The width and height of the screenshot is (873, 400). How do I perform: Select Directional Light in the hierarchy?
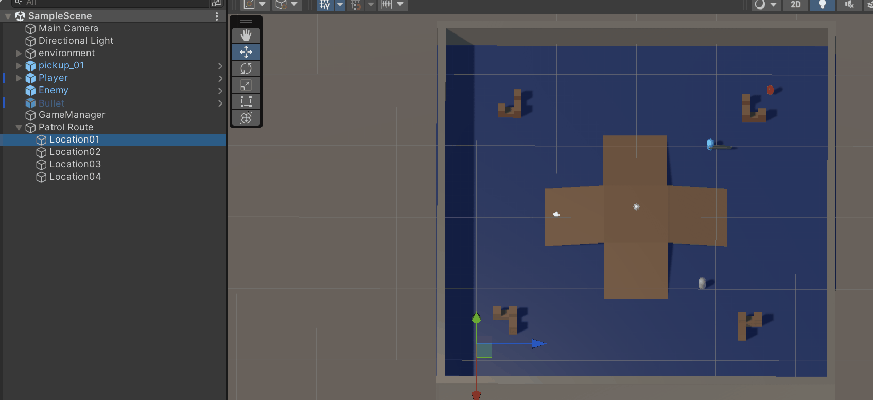113,41
